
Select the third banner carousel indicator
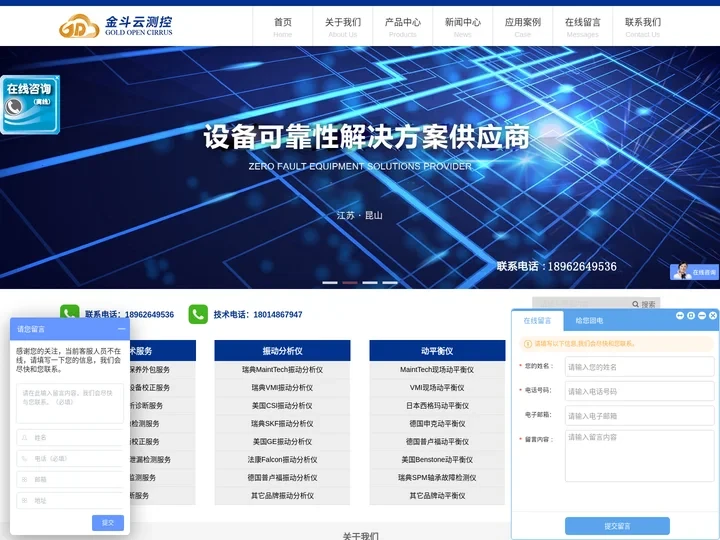(370, 282)
